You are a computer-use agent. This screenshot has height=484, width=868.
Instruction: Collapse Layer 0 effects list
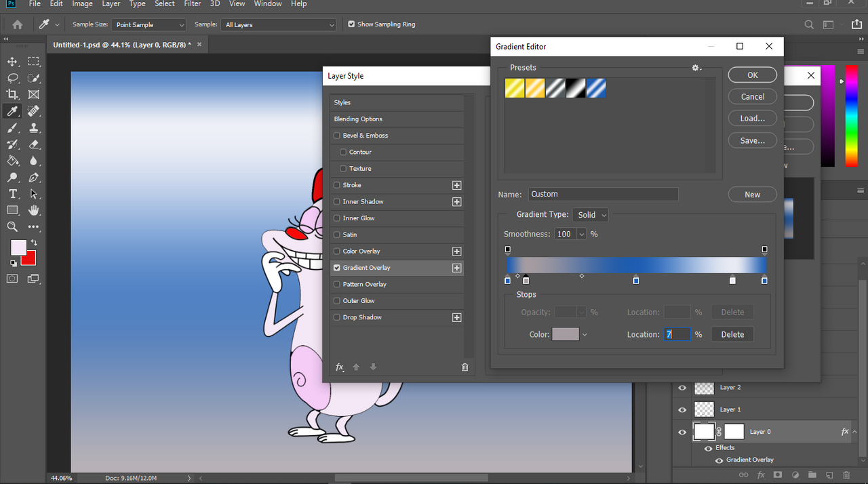(855, 431)
